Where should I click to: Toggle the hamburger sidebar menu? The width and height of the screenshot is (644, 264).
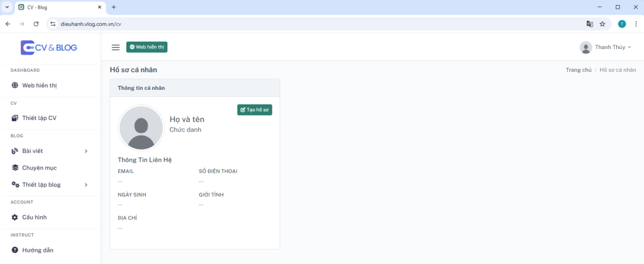pyautogui.click(x=116, y=48)
